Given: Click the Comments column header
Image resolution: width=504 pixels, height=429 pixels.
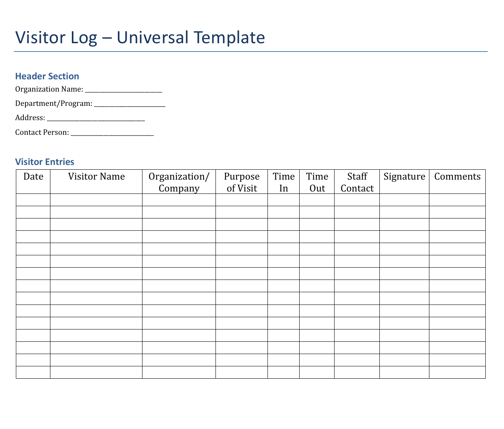Looking at the screenshot, I should (x=457, y=177).
